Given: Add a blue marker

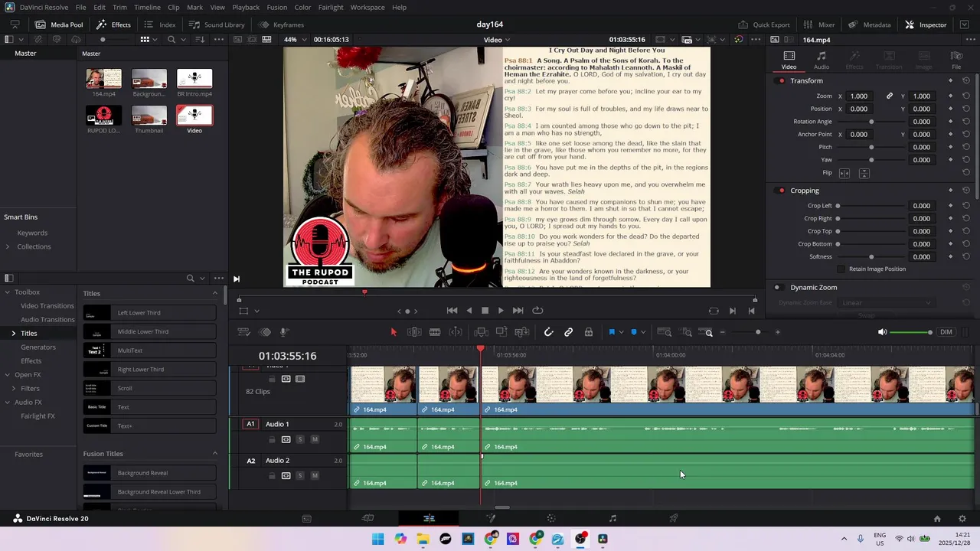Looking at the screenshot, I should [x=634, y=332].
